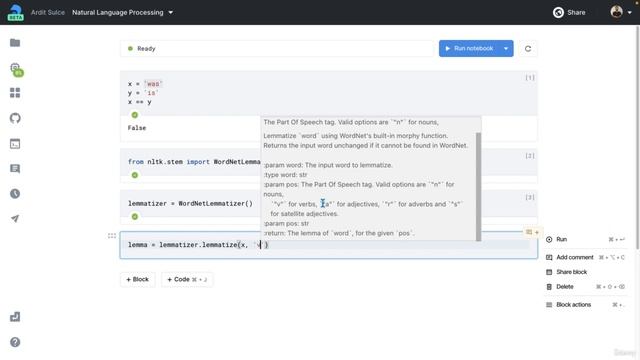Click the Ready status text
Viewport: 640px width, 360px height.
pos(146,49)
